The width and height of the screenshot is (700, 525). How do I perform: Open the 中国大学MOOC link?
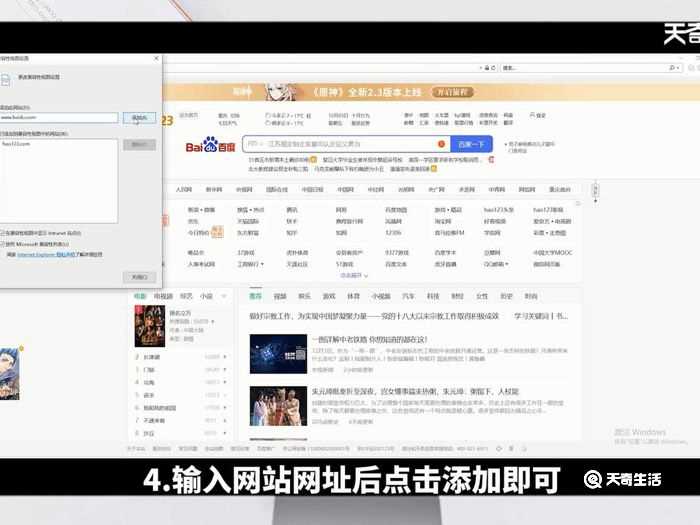pos(553,253)
